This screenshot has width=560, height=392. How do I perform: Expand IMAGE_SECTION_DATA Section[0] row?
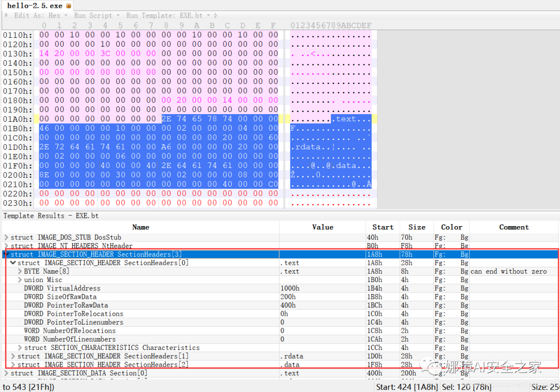[6, 373]
